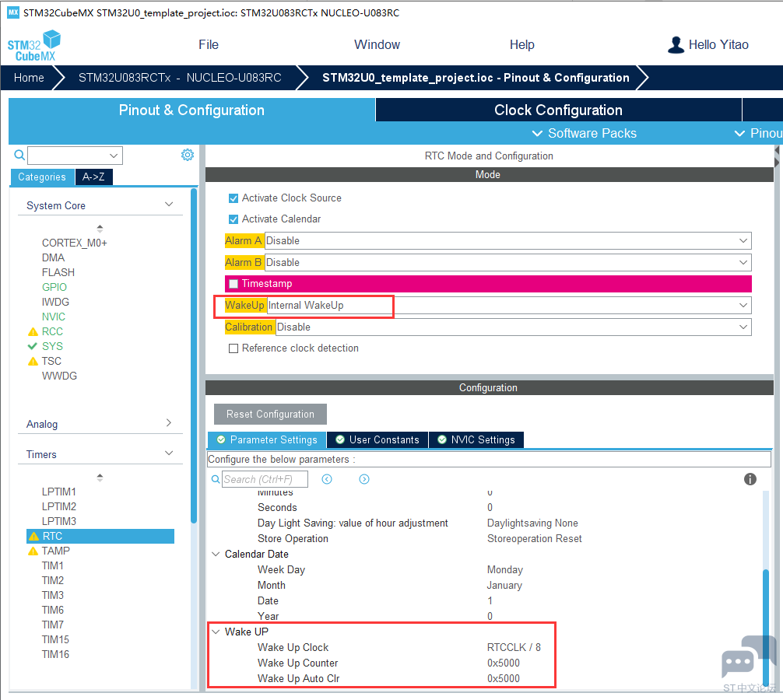This screenshot has height=700, width=783.
Task: Switch to the A->Z list tab
Action: coord(93,177)
